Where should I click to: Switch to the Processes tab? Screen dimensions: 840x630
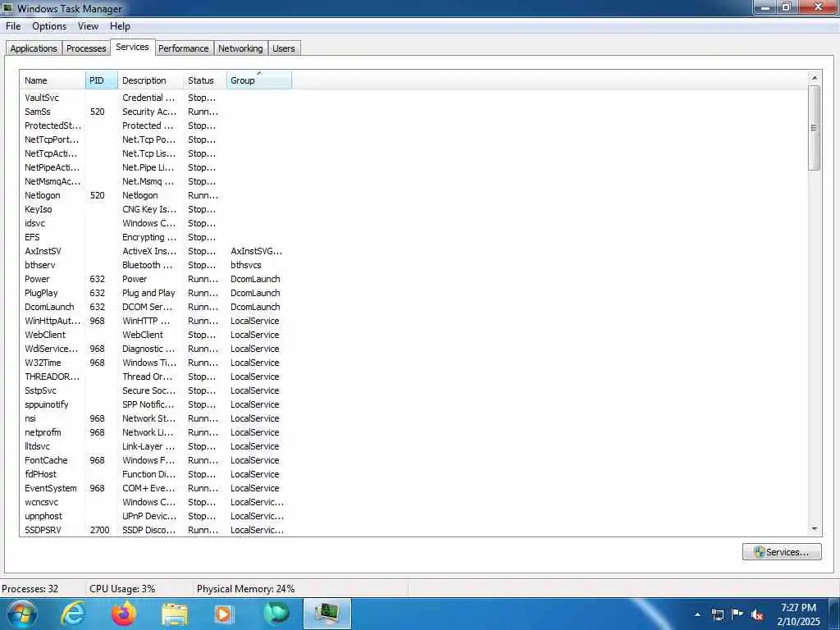pos(86,48)
